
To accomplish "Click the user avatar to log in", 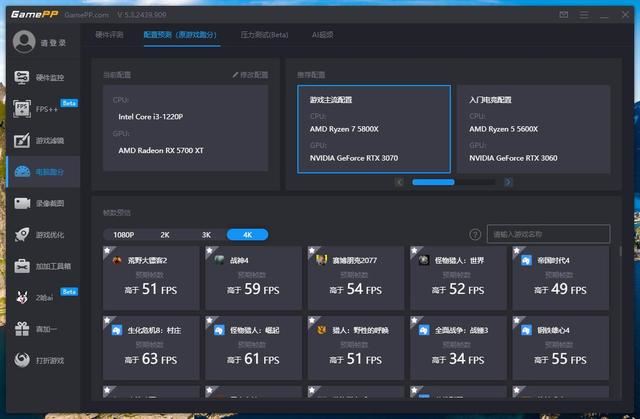I will tap(24, 42).
